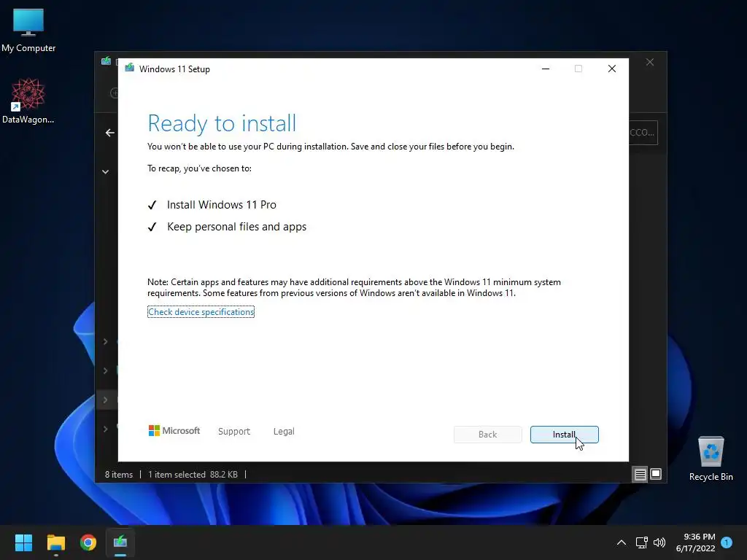The height and width of the screenshot is (560, 747).
Task: Click the Windows 11 Setup title icon
Action: (130, 68)
